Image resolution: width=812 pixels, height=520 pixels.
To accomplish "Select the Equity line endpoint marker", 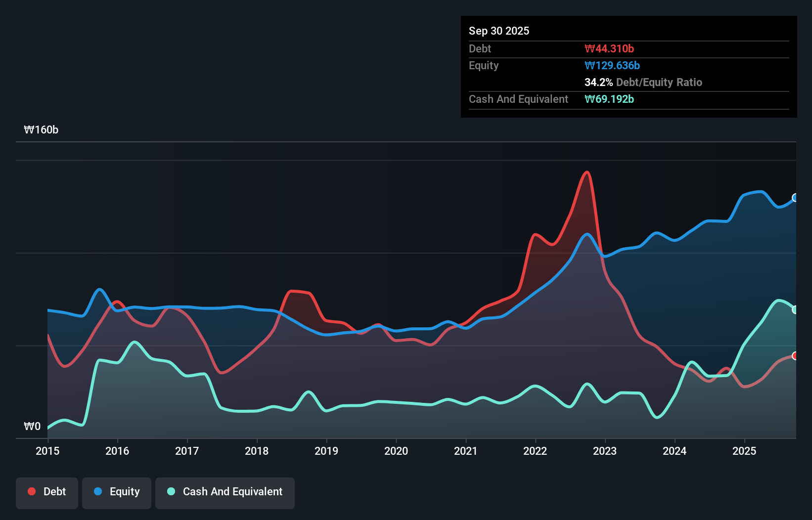I will (x=795, y=198).
